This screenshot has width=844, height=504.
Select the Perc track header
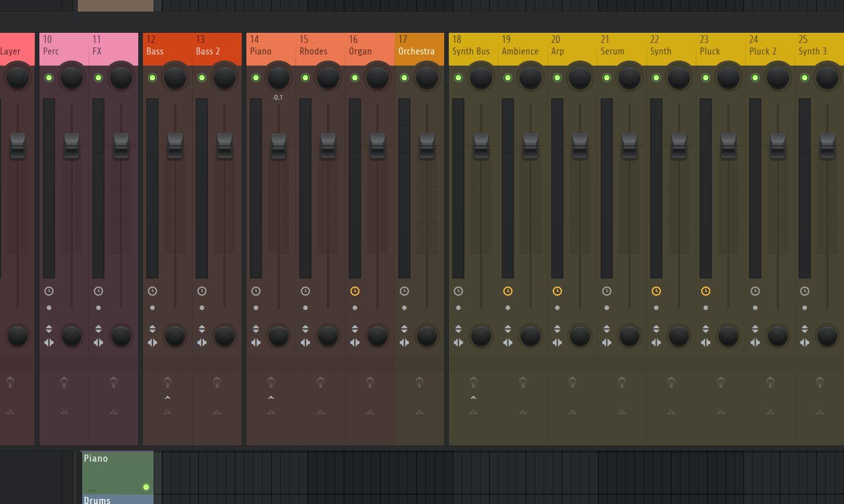tap(64, 49)
